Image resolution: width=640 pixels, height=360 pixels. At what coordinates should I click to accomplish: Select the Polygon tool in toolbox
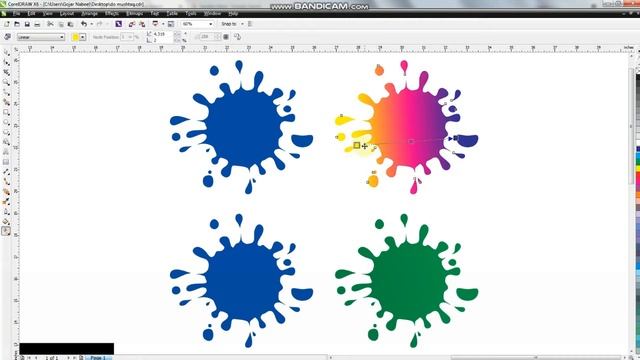click(x=6, y=132)
